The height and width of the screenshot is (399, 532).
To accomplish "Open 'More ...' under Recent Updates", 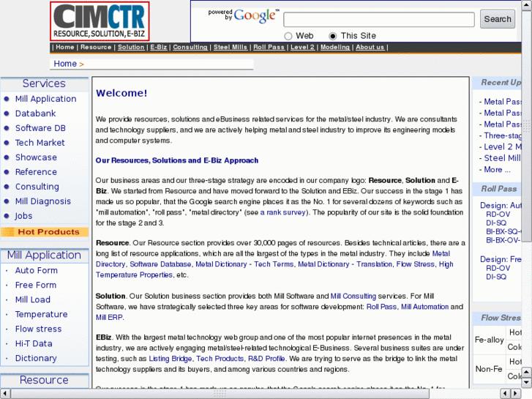I will [497, 170].
